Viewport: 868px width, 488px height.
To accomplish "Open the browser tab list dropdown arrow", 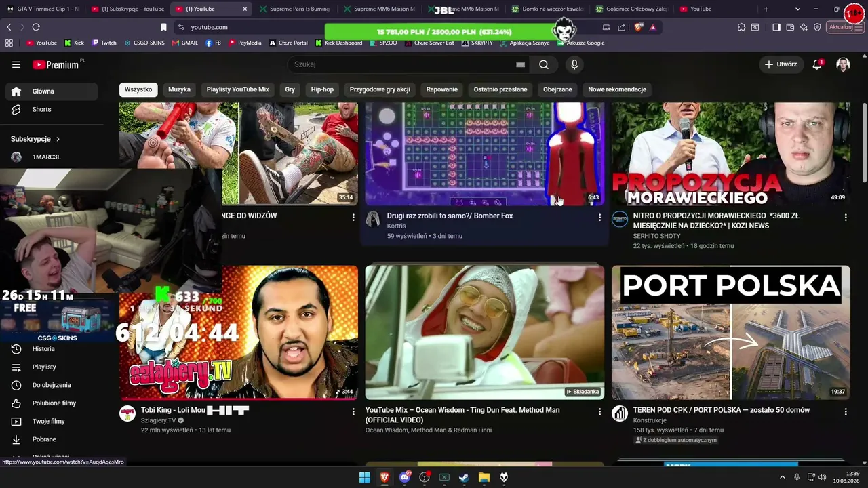I will [x=797, y=9].
